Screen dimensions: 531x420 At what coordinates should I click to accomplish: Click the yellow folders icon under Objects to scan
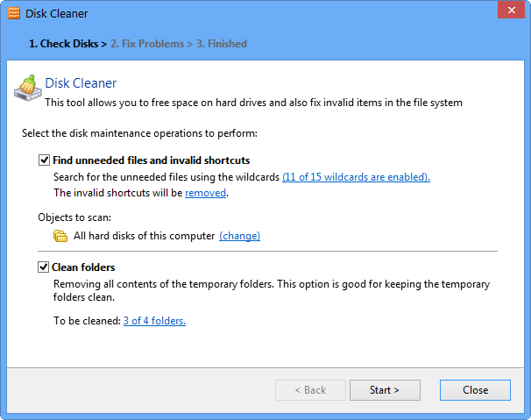60,236
